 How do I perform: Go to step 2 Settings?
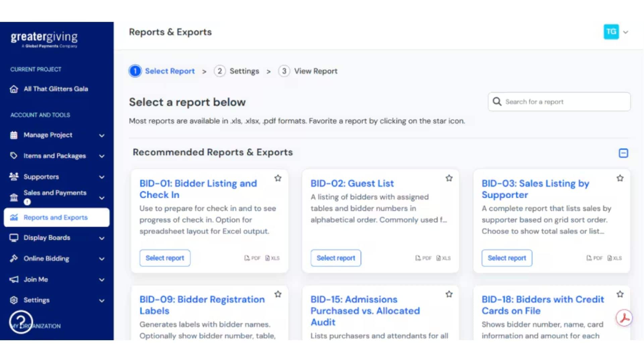237,71
